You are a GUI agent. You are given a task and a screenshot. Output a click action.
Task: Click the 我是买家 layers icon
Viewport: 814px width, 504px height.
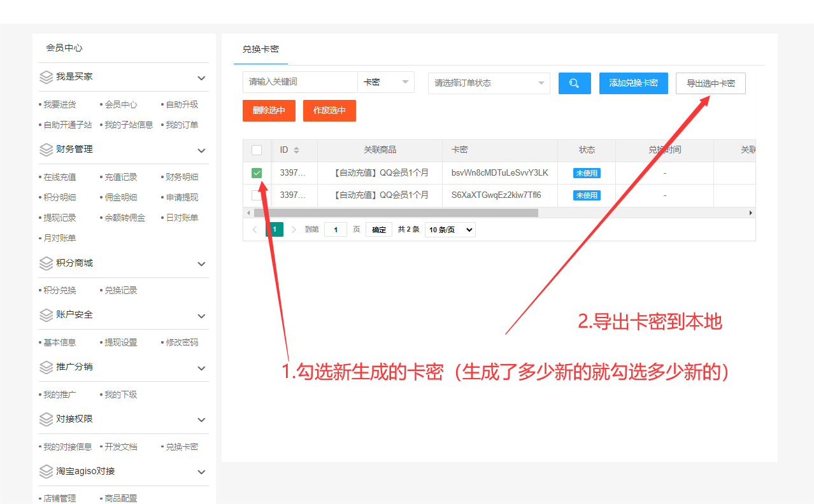point(46,77)
